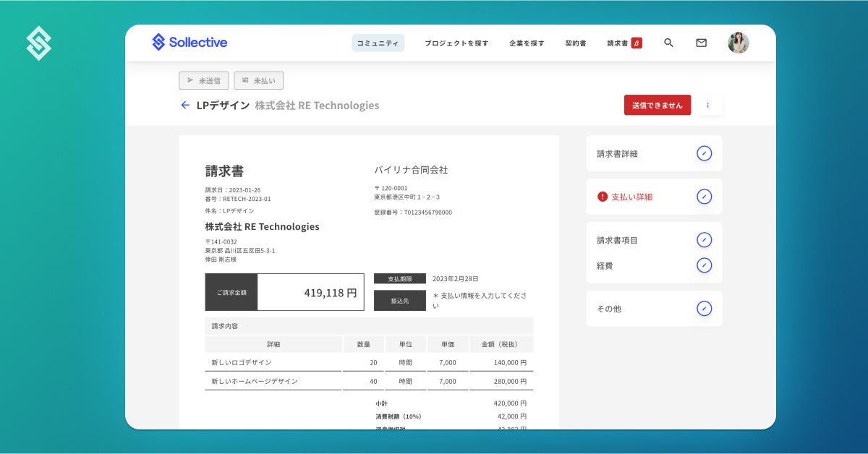Open the mail envelope icon
Screen dimensions: 868x454
pos(701,43)
